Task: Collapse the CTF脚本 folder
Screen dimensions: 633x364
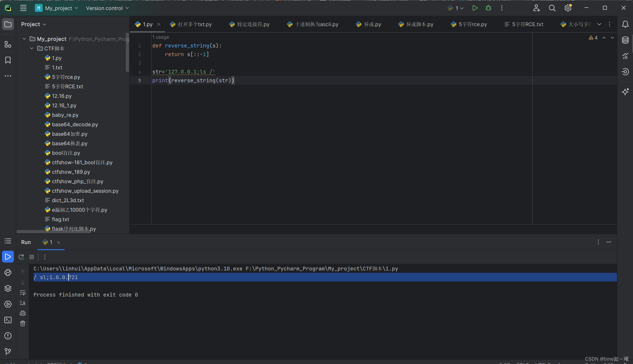Action: click(x=32, y=48)
